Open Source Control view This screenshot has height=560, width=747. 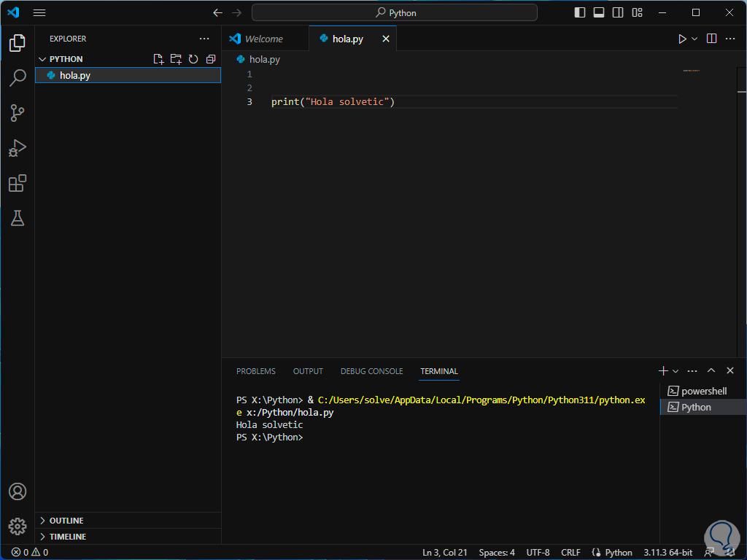coord(18,113)
